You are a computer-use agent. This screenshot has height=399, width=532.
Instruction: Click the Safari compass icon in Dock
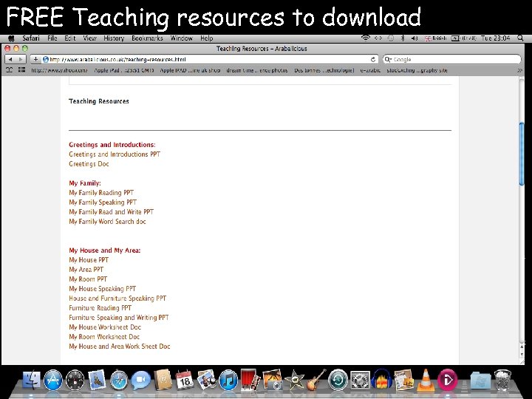pyautogui.click(x=119, y=381)
